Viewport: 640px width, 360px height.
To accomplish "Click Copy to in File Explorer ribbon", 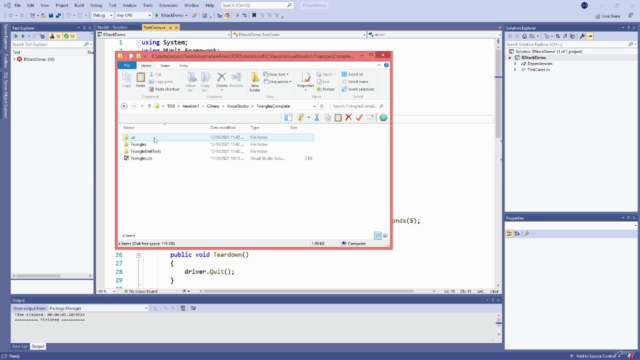I will coord(205,81).
